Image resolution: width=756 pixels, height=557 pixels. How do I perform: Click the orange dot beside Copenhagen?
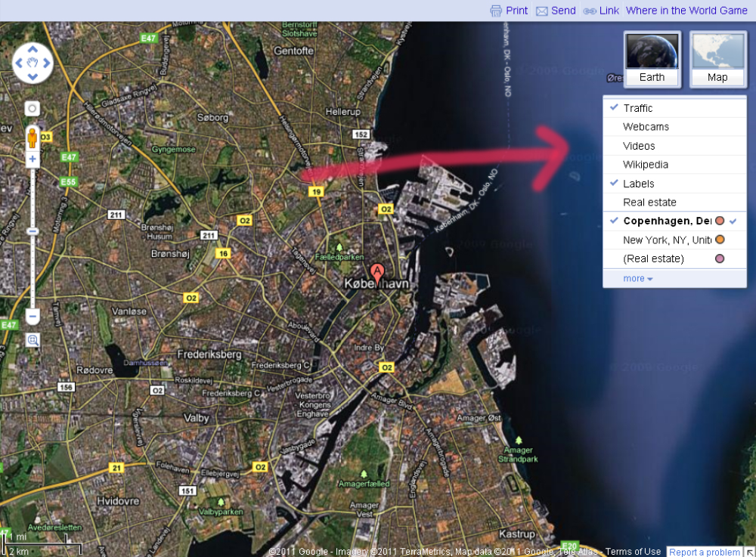pos(720,221)
